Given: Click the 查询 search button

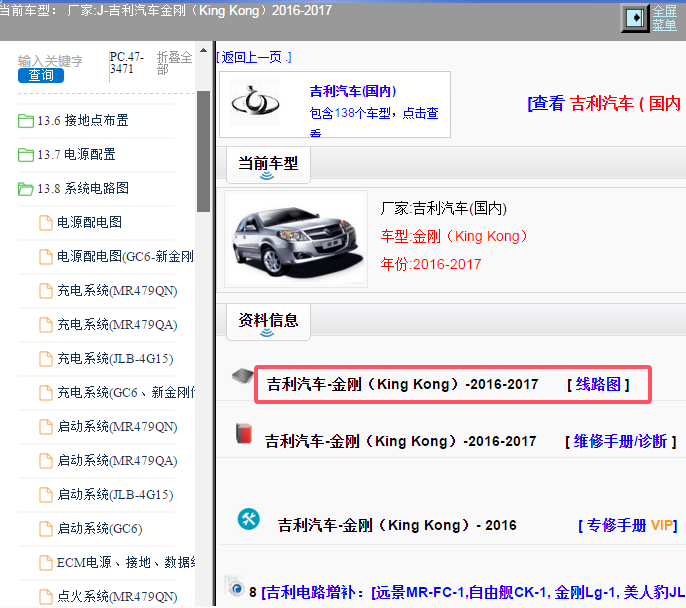Looking at the screenshot, I should 41,75.
